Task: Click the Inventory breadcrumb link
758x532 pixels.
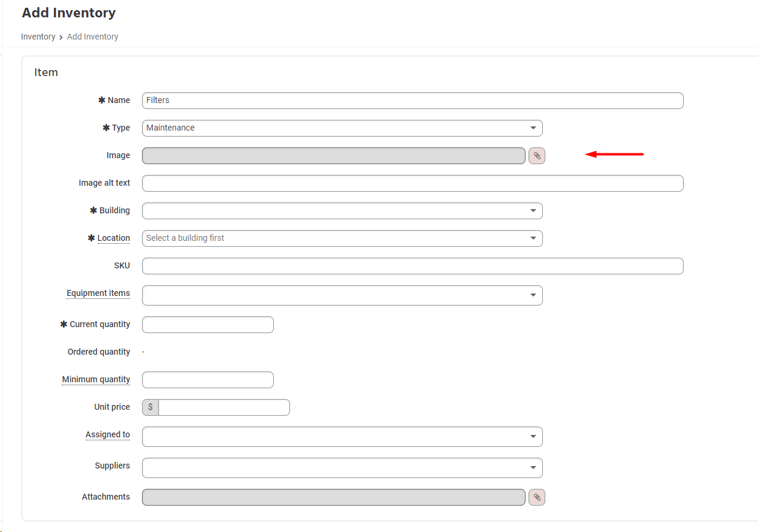Action: coord(38,37)
